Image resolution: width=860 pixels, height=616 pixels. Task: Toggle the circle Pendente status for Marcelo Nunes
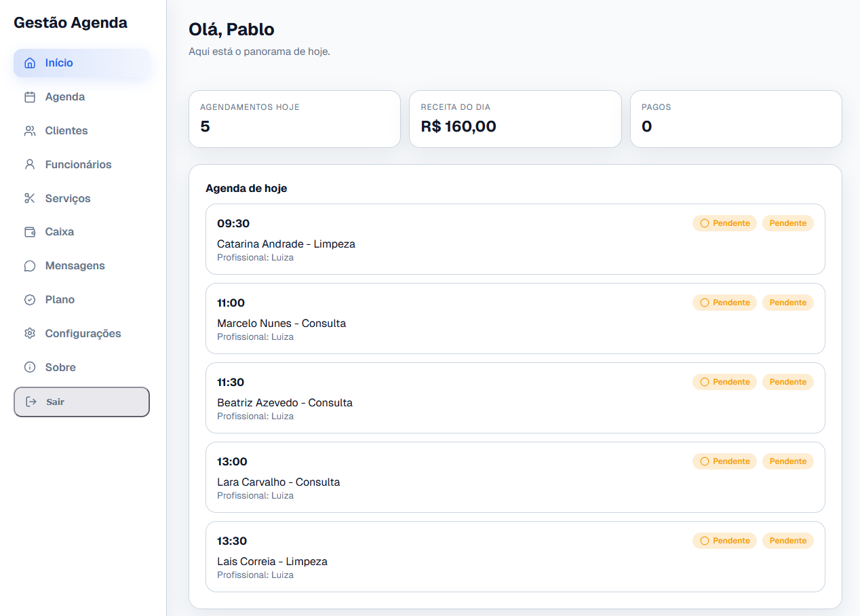(x=724, y=303)
